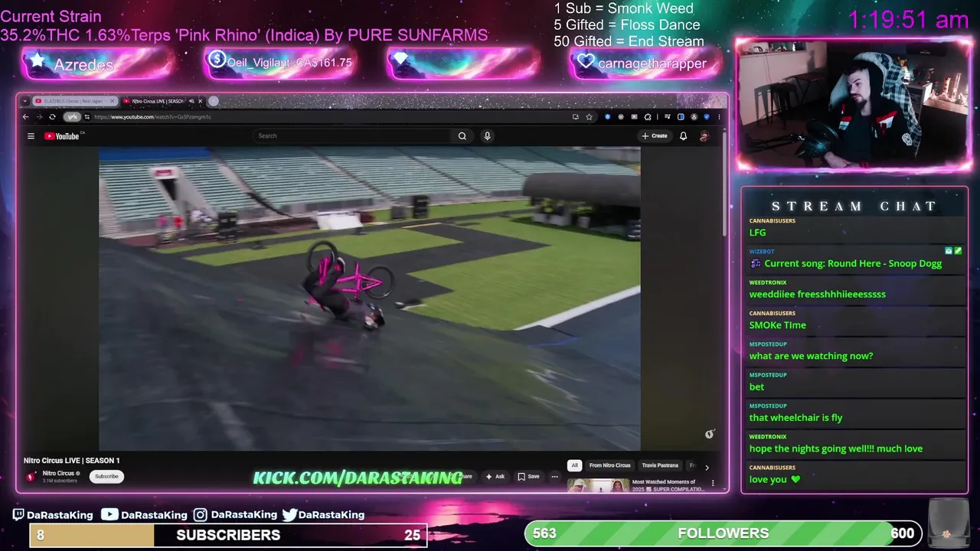Screen dimensions: 980x551
Task: Click the Nitro Circus video player
Action: click(x=370, y=298)
